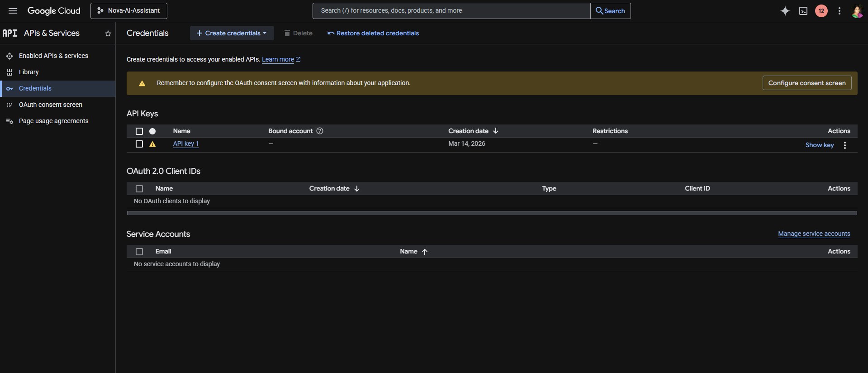
Task: Pin APIs & Services with star icon
Action: coord(108,33)
